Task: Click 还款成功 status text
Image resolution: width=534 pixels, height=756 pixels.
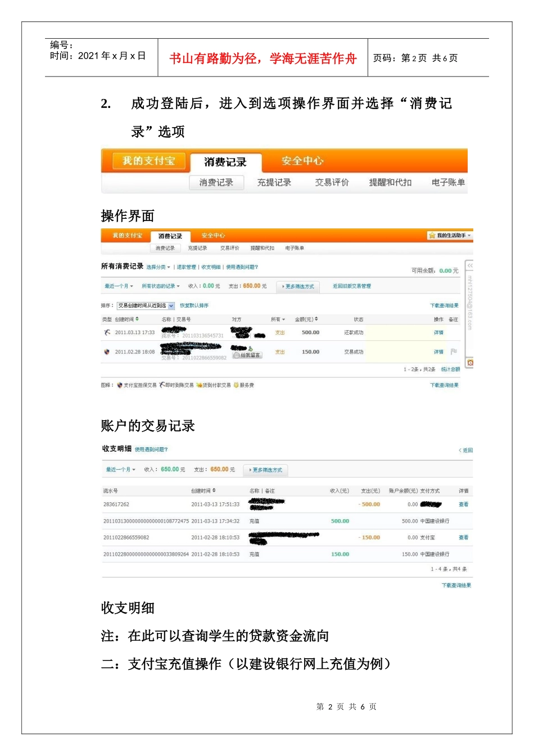Action: coord(354,332)
